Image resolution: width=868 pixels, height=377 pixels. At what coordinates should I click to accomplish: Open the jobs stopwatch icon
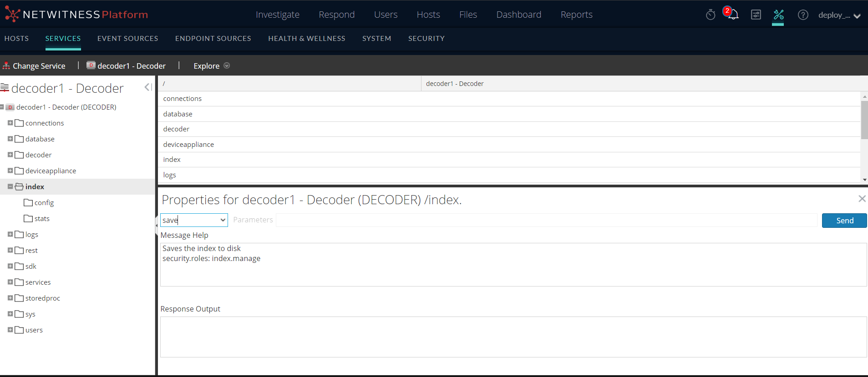point(711,15)
